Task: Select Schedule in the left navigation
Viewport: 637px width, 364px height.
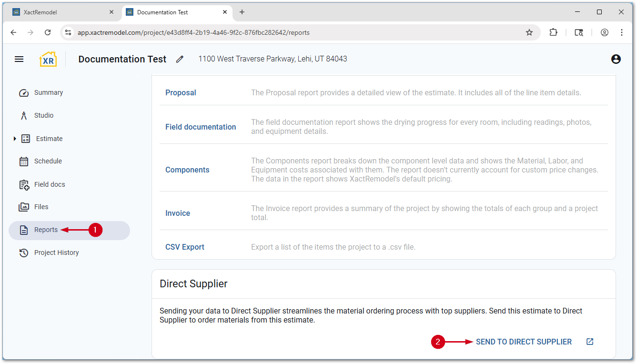Action: (x=48, y=161)
